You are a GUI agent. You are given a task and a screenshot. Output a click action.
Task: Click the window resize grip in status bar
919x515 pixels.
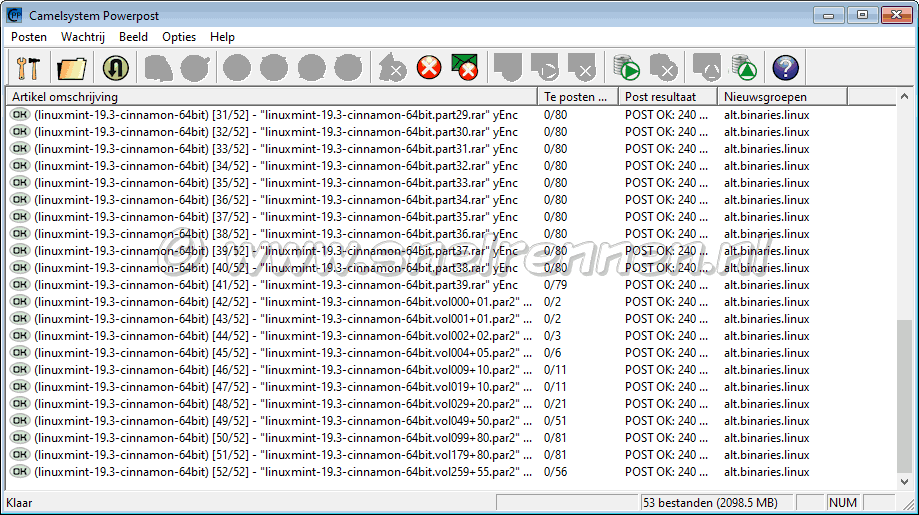(908, 504)
